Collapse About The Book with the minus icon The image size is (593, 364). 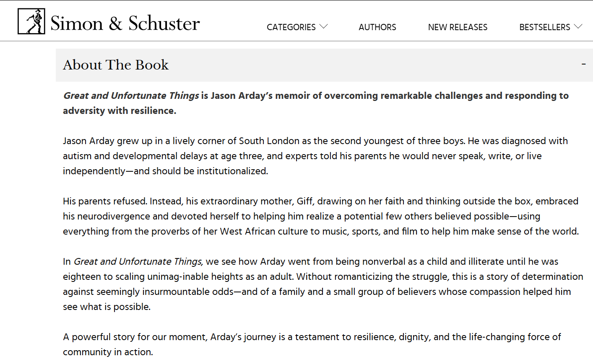[583, 64]
